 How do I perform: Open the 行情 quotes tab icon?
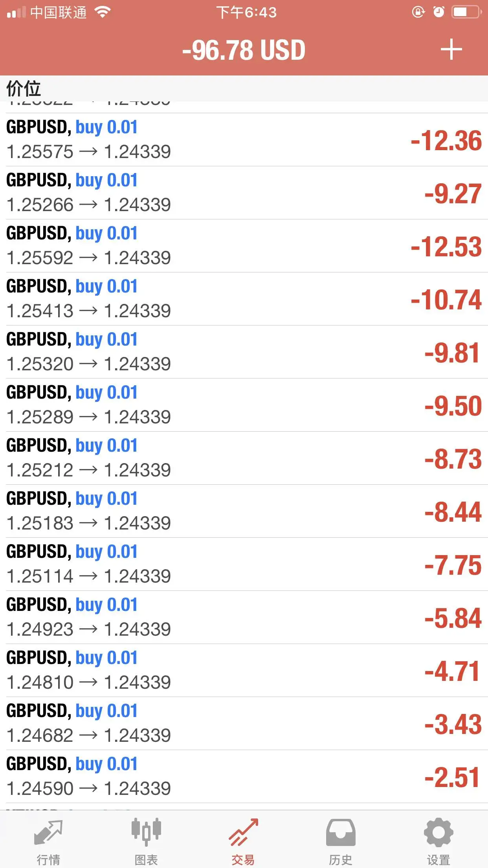coord(48,833)
